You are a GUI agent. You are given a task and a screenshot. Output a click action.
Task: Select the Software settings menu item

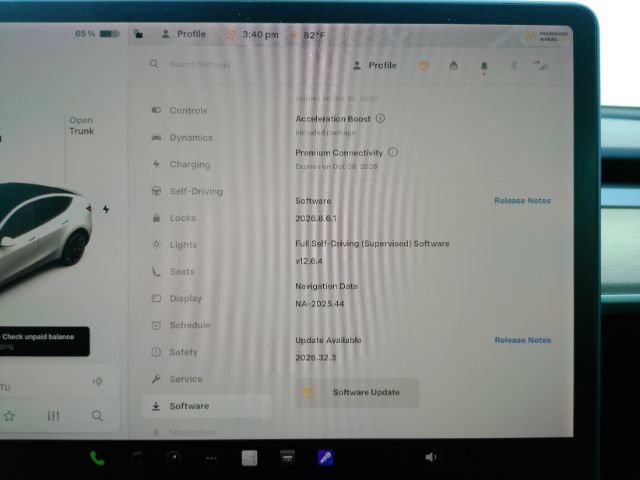(207, 406)
